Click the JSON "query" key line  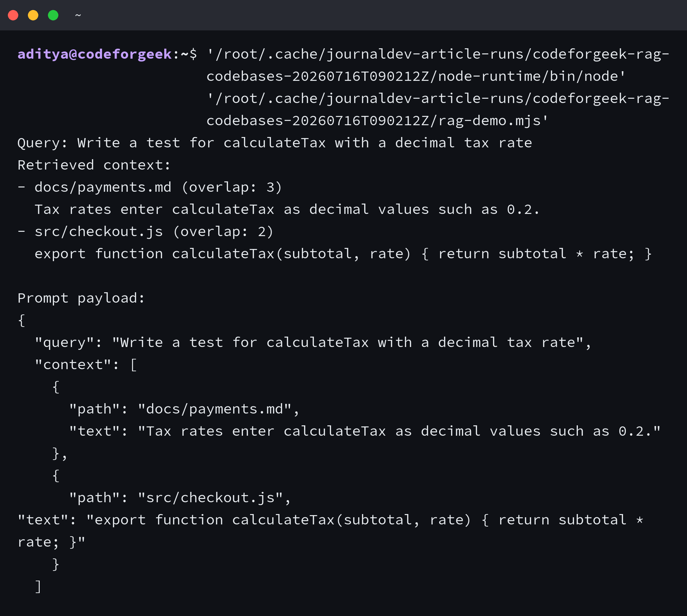(313, 342)
